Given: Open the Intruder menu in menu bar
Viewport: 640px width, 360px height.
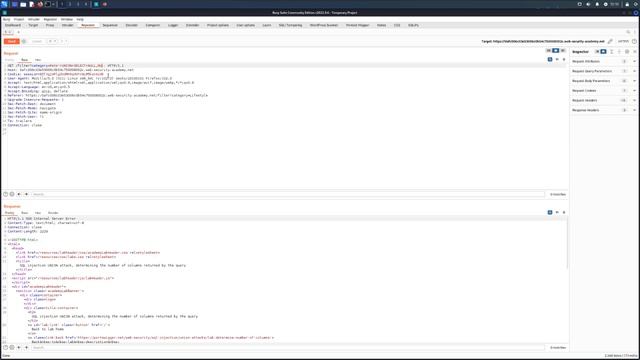Looking at the screenshot, I should [34, 19].
